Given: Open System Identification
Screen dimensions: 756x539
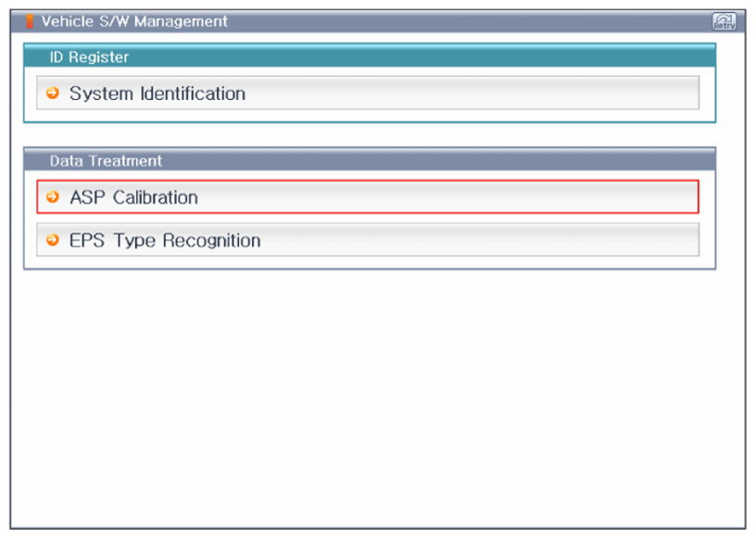Looking at the screenshot, I should pyautogui.click(x=368, y=93).
